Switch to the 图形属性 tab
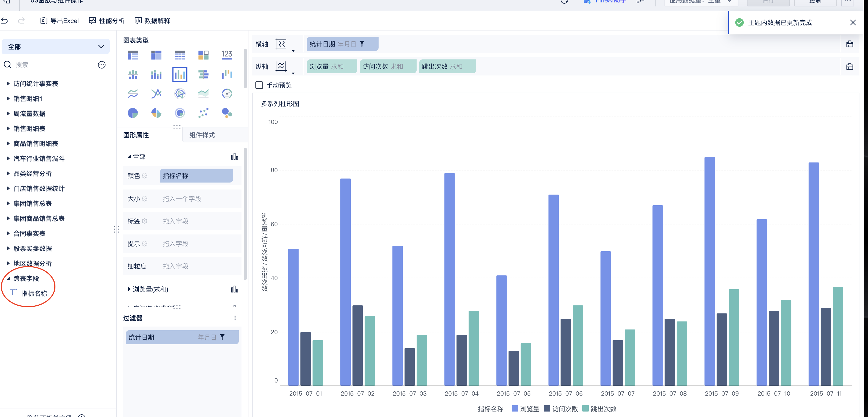868x417 pixels. (136, 135)
